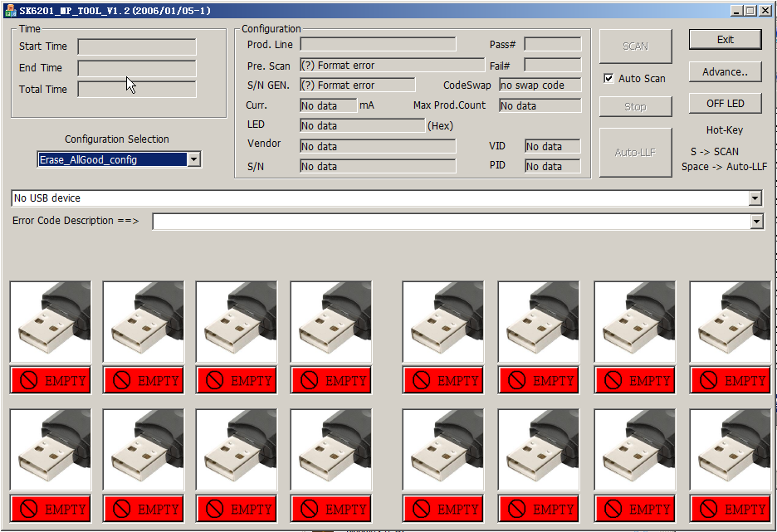Click the LED hex value field
The image size is (777, 532).
point(362,125)
